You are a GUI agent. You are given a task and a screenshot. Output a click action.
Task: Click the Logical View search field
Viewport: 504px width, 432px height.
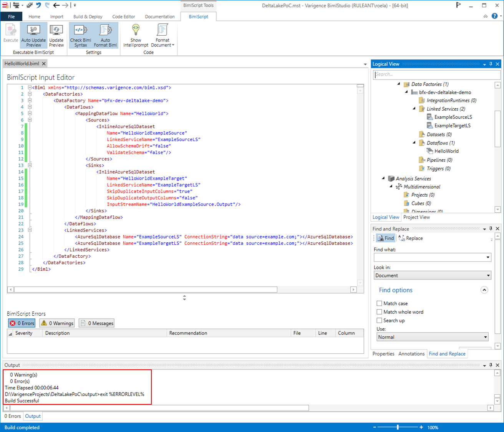(x=437, y=74)
